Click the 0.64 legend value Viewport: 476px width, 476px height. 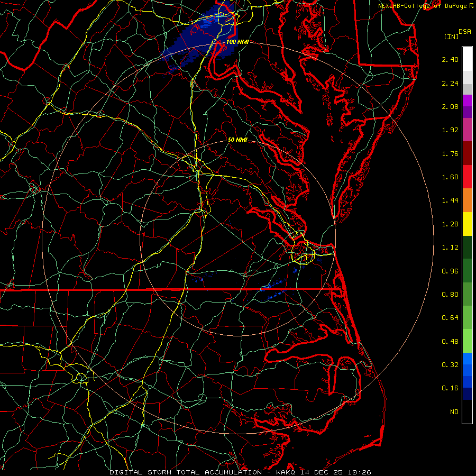pos(450,318)
